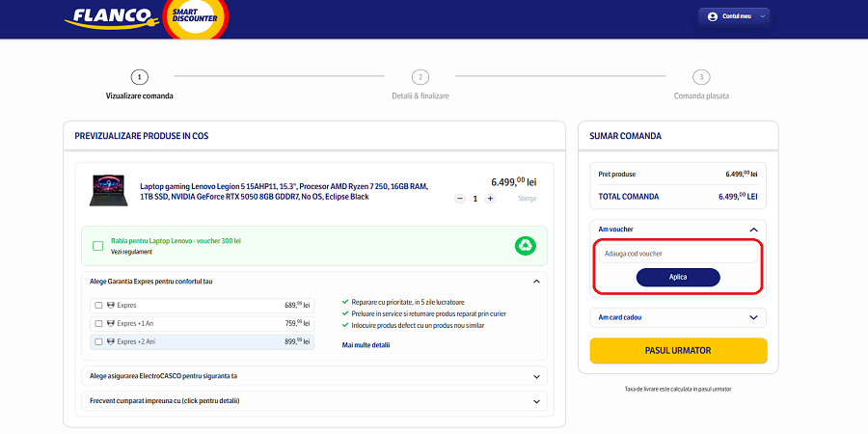Open the Contul meu dropdown arrow

[x=763, y=16]
